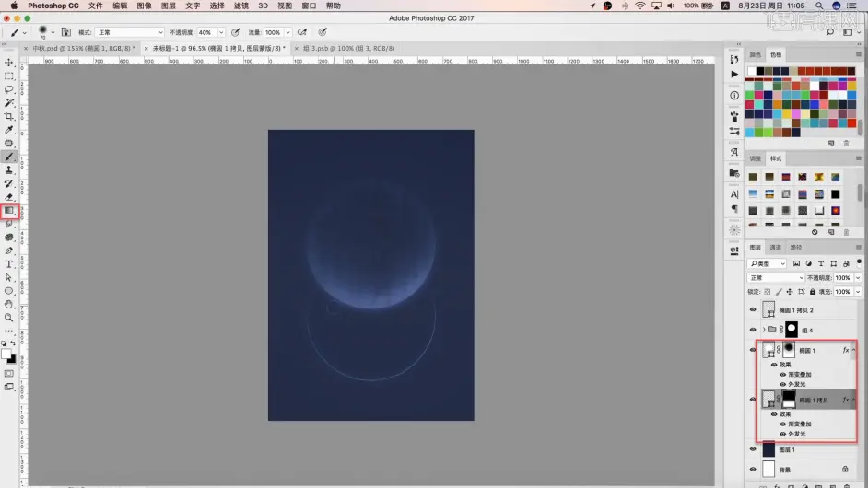Open the flow value dropdown arrow
This screenshot has width=868, height=488.
287,32
